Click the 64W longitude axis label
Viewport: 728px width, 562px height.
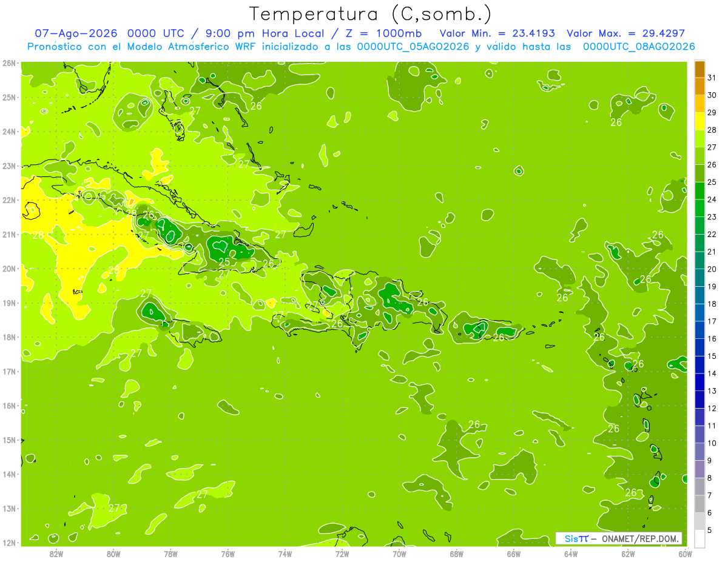(571, 554)
